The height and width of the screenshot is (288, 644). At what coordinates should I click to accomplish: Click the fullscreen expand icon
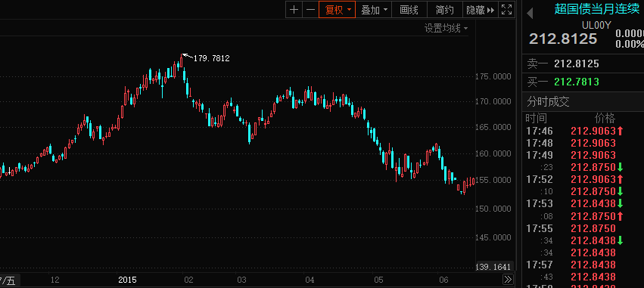pyautogui.click(x=507, y=10)
